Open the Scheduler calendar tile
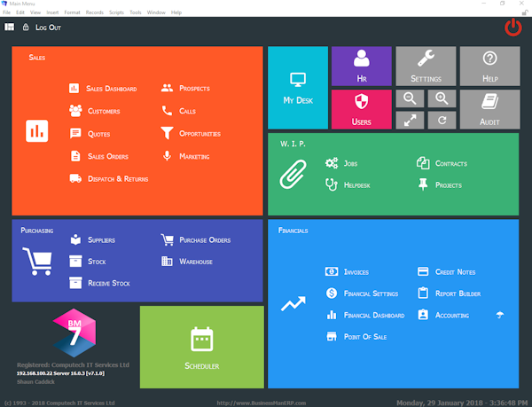 (202, 348)
